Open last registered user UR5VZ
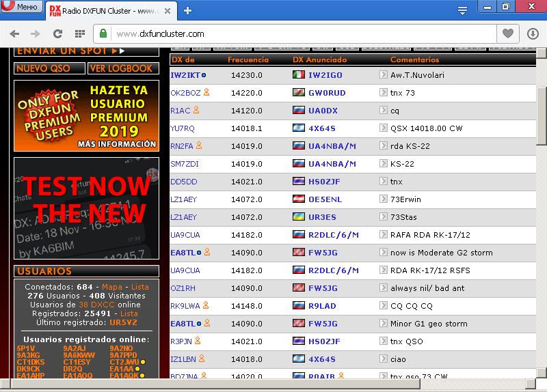 (x=123, y=322)
